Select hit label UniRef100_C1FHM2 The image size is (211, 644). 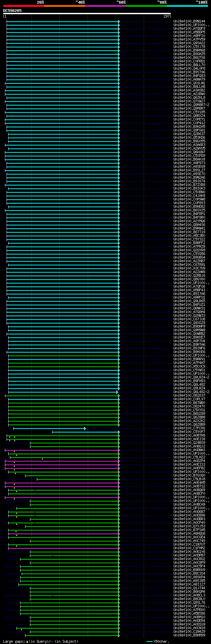[x=189, y=548]
